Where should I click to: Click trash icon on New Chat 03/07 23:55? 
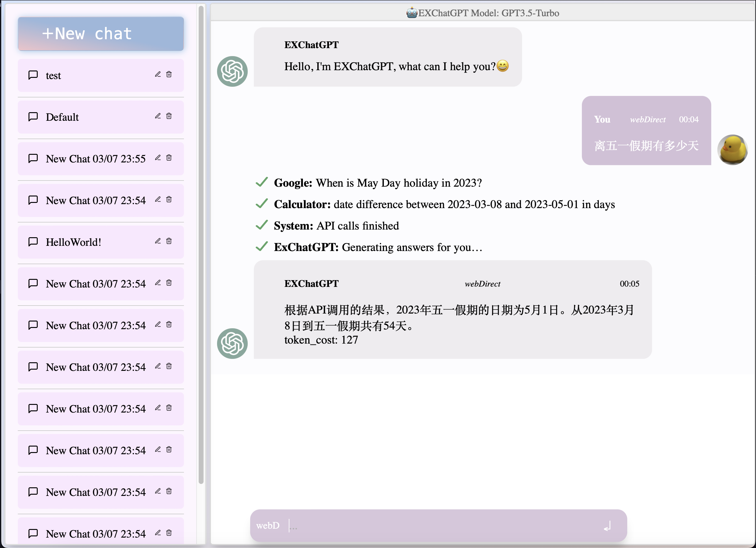tap(169, 158)
